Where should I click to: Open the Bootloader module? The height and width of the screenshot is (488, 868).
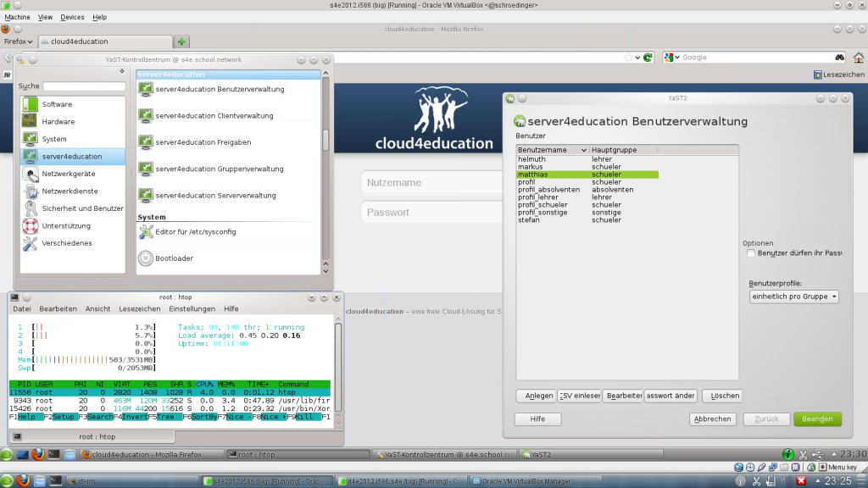(166, 258)
